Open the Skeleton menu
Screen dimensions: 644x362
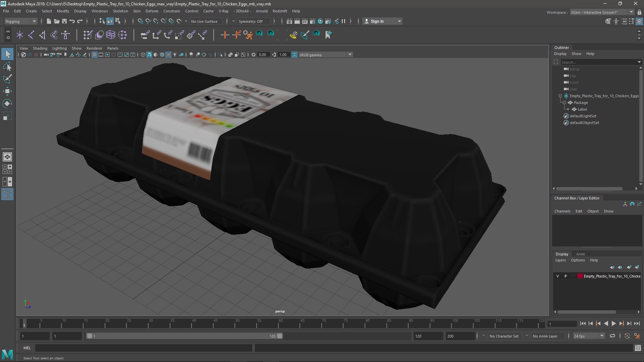coord(120,11)
